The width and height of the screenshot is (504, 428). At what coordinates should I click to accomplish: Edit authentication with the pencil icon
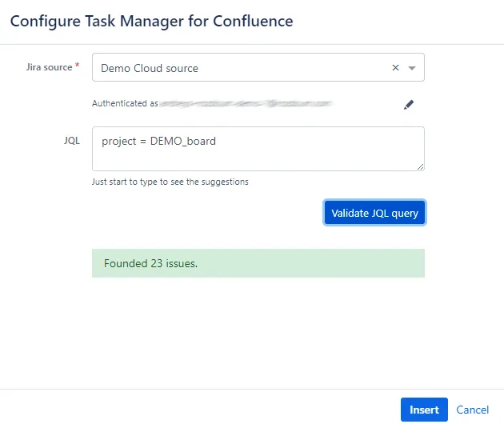[x=409, y=105]
